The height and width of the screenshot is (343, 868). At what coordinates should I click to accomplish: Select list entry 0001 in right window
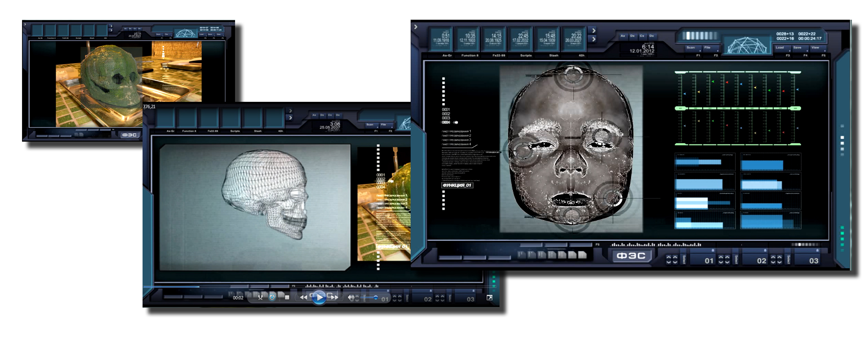pyautogui.click(x=446, y=110)
